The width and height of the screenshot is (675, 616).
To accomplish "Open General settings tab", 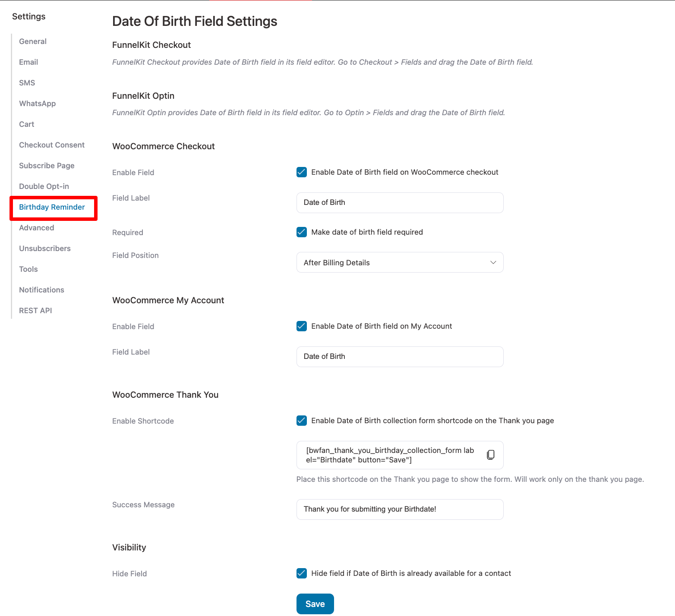I will coord(33,41).
